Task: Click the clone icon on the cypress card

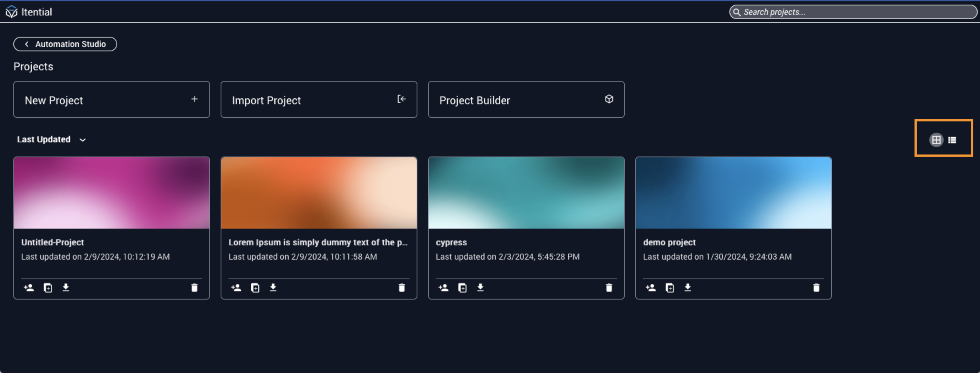Action: (x=462, y=288)
